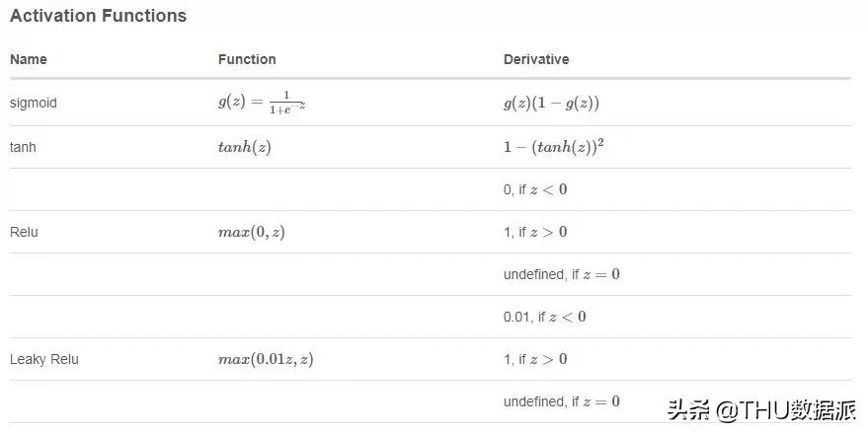Screen dimensions: 868x434
Task: Click the max(0.01z, z) function formula
Action: (266, 359)
